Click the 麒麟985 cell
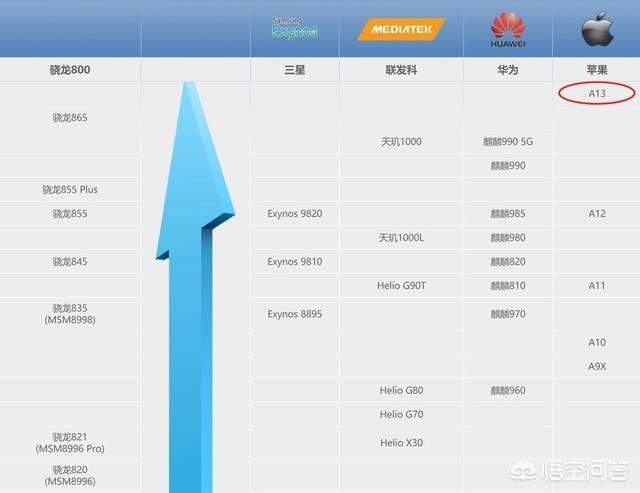 coord(508,213)
